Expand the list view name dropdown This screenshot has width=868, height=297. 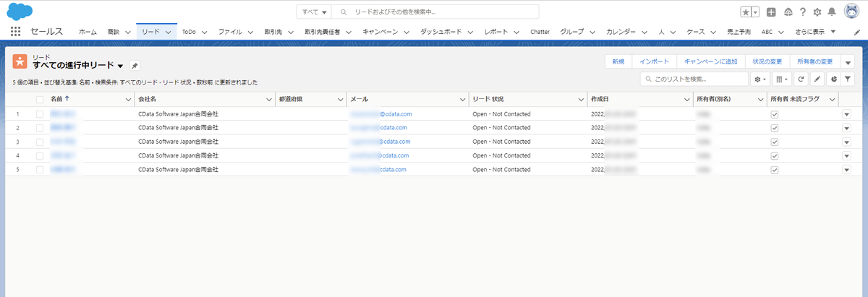[120, 66]
